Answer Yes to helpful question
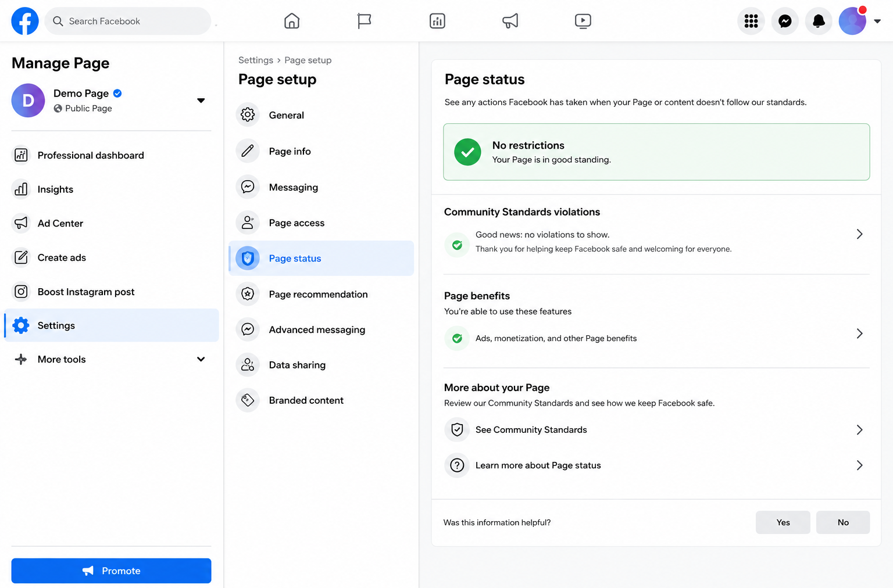Image resolution: width=893 pixels, height=588 pixels. (x=783, y=522)
